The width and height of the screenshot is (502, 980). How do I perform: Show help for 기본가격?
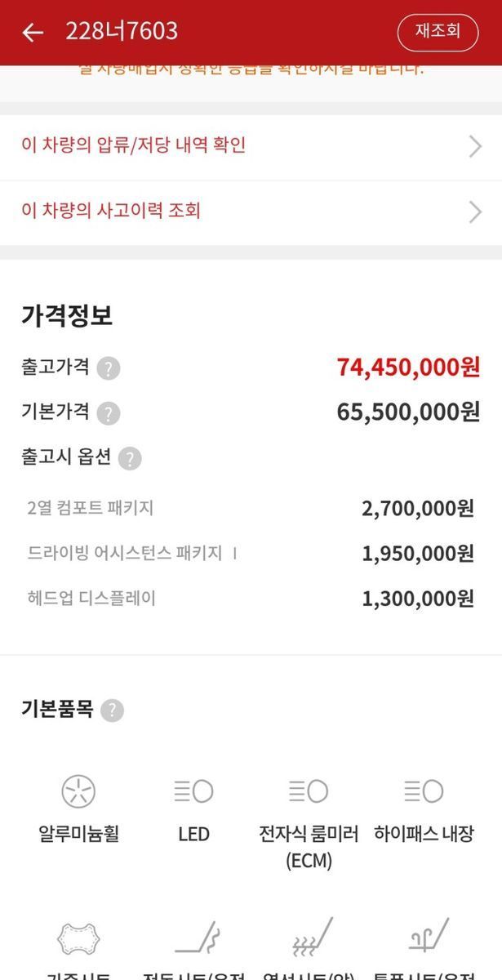tap(108, 413)
